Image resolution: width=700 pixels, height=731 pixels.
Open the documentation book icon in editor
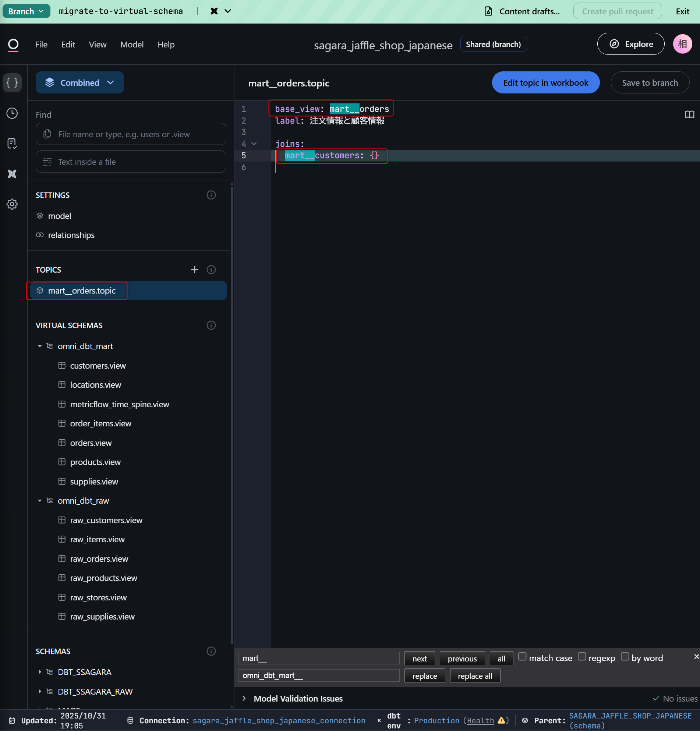[x=689, y=114]
